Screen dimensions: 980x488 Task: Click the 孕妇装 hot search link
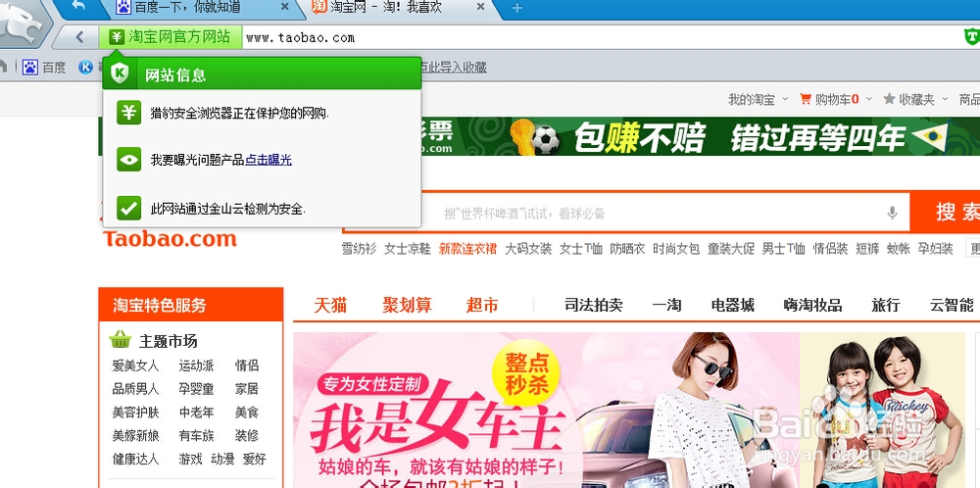click(x=935, y=249)
